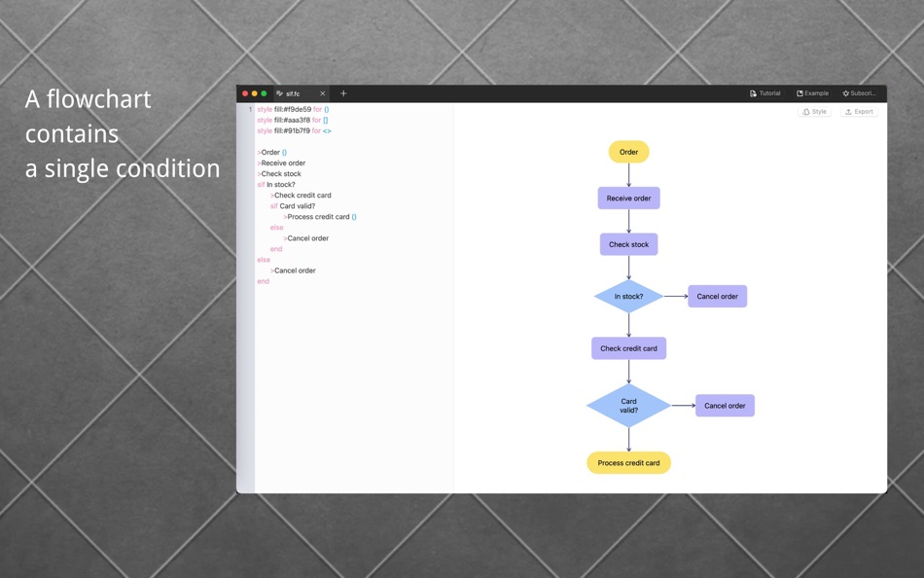
Task: Click the 'sif In stock?' code line
Action: (276, 185)
